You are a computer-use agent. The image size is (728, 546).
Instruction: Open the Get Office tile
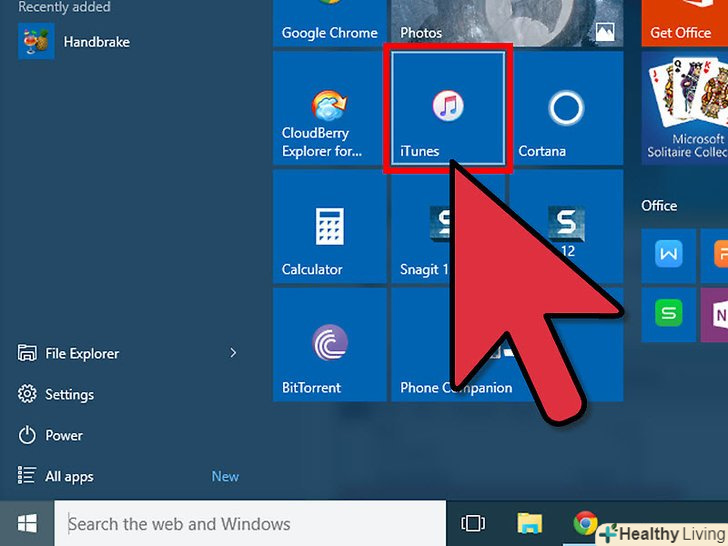pos(685,23)
